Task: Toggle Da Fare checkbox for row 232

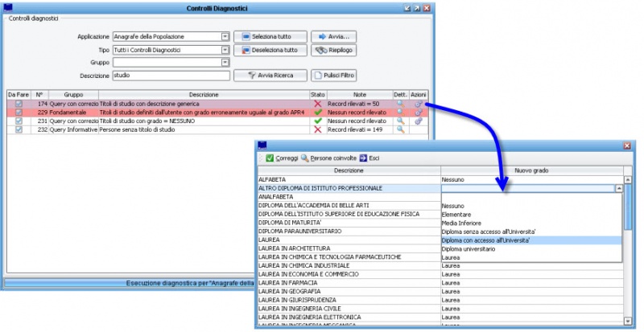Action: click(x=19, y=129)
